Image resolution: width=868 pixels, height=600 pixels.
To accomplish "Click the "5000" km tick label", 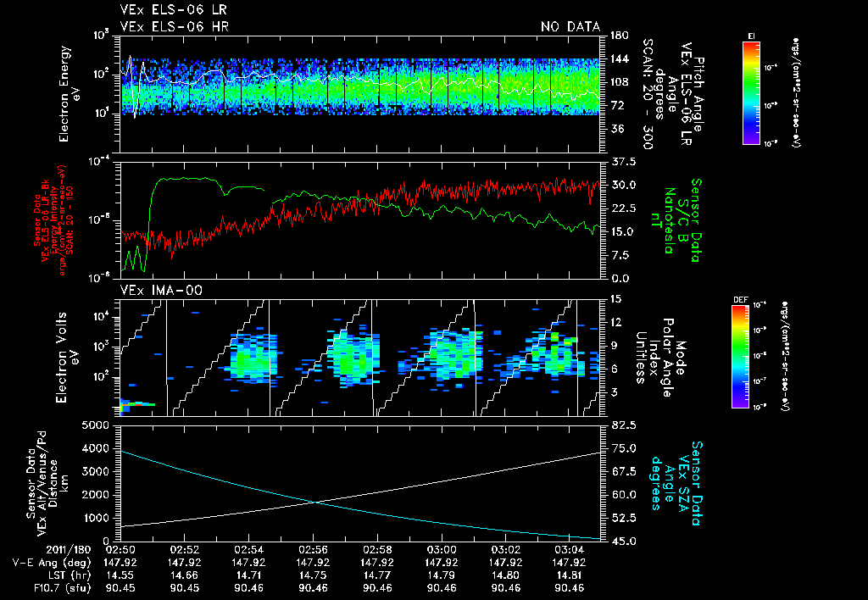I will (97, 425).
